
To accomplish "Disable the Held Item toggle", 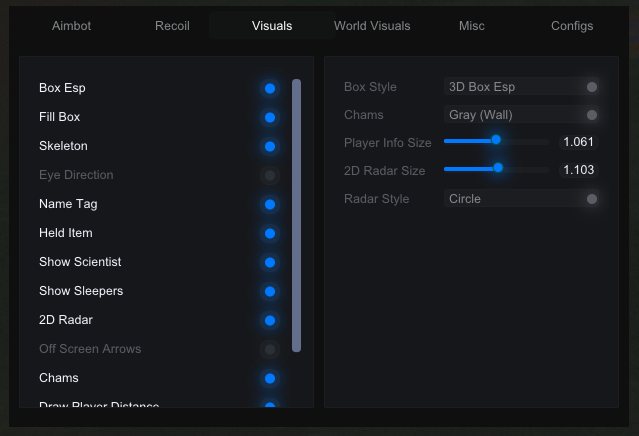I will click(269, 233).
